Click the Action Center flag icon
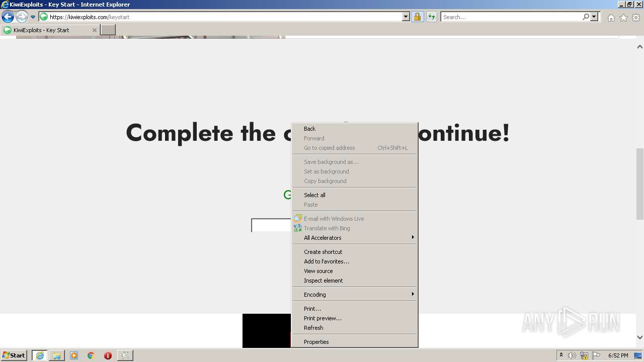The image size is (644, 362). pyautogui.click(x=596, y=355)
